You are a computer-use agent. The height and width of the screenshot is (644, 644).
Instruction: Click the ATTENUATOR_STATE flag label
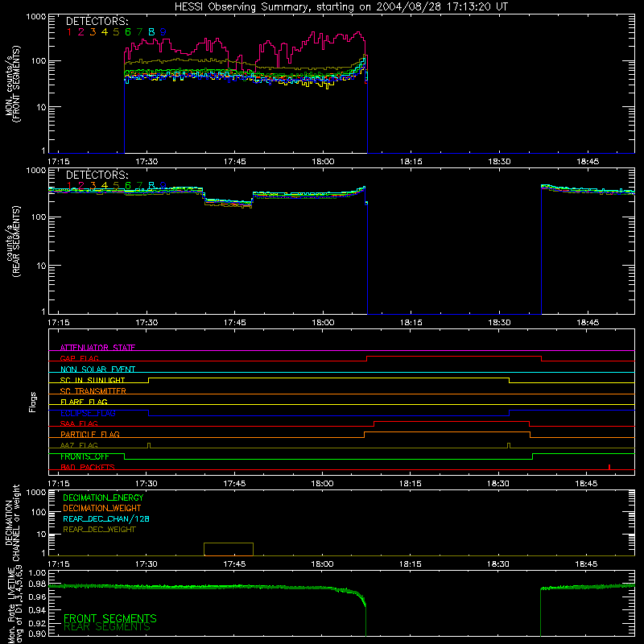[97, 348]
